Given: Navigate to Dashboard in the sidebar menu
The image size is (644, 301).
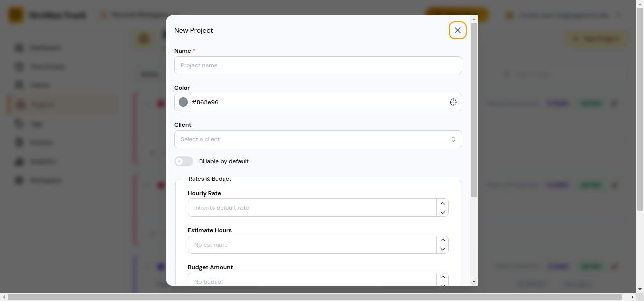Looking at the screenshot, I should [x=19, y=48].
